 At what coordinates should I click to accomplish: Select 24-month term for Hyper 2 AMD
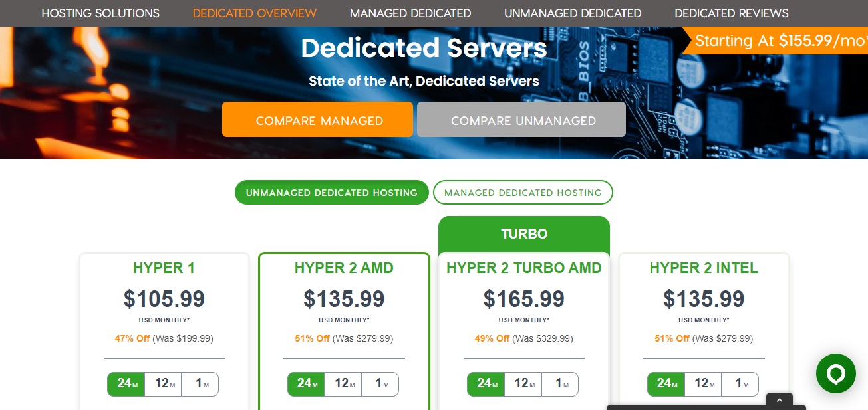point(306,384)
